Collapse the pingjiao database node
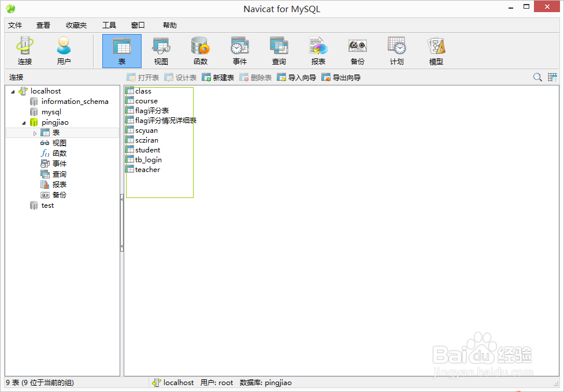 [x=24, y=123]
